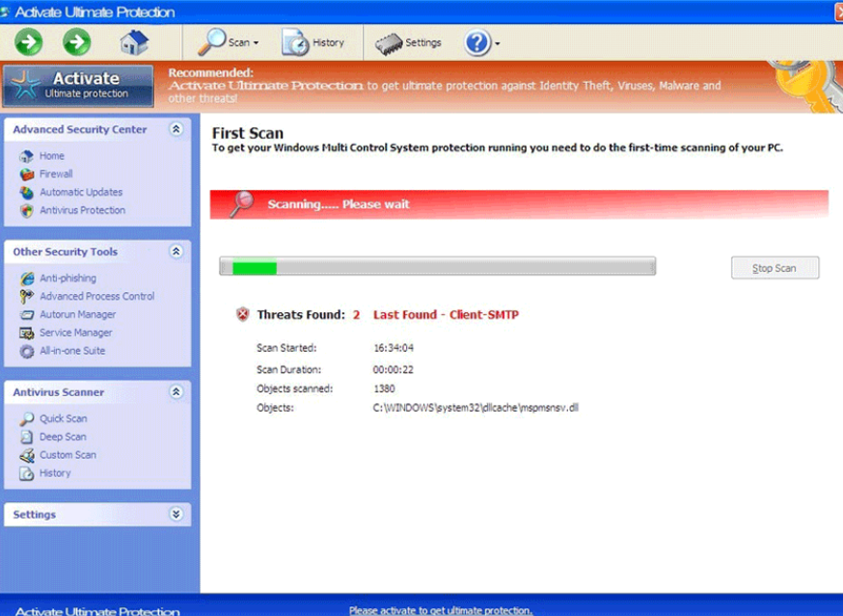Screen dimensions: 843x616
Task: Open History from the toolbar label
Action: (x=328, y=42)
